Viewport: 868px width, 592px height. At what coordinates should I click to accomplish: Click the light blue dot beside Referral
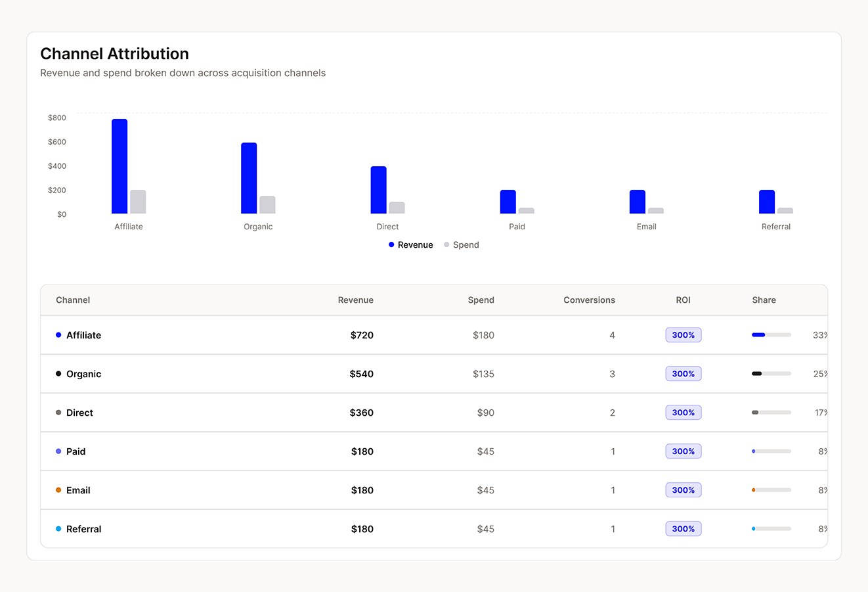(x=58, y=529)
